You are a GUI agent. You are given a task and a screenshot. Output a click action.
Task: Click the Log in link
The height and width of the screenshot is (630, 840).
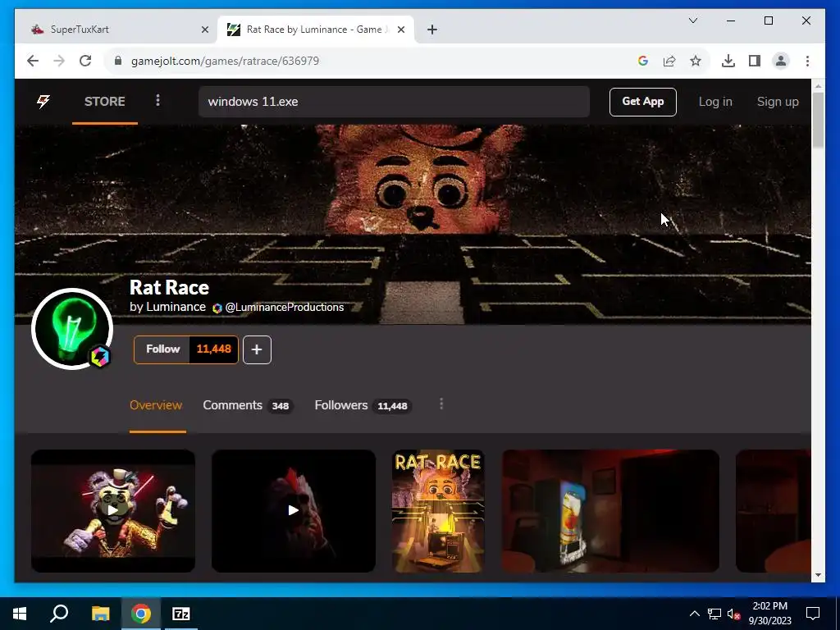coord(715,102)
